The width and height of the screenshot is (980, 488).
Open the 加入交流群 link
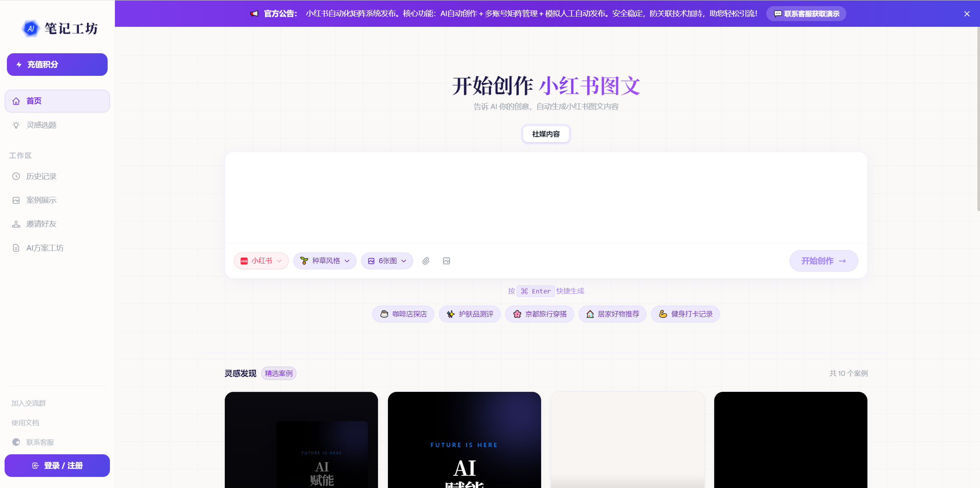[x=29, y=403]
